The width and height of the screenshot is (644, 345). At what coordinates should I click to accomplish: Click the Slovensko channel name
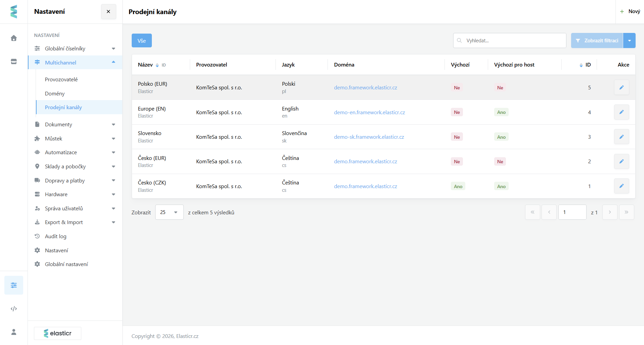(149, 133)
